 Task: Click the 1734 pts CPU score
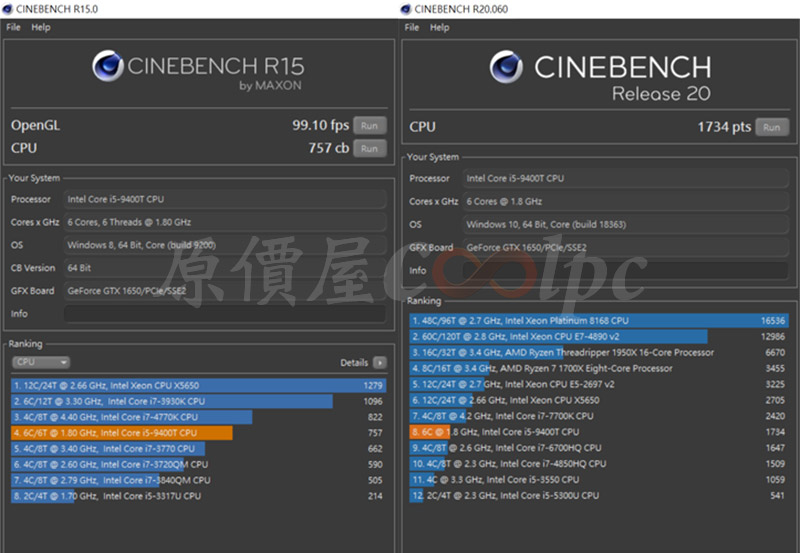coord(724,127)
